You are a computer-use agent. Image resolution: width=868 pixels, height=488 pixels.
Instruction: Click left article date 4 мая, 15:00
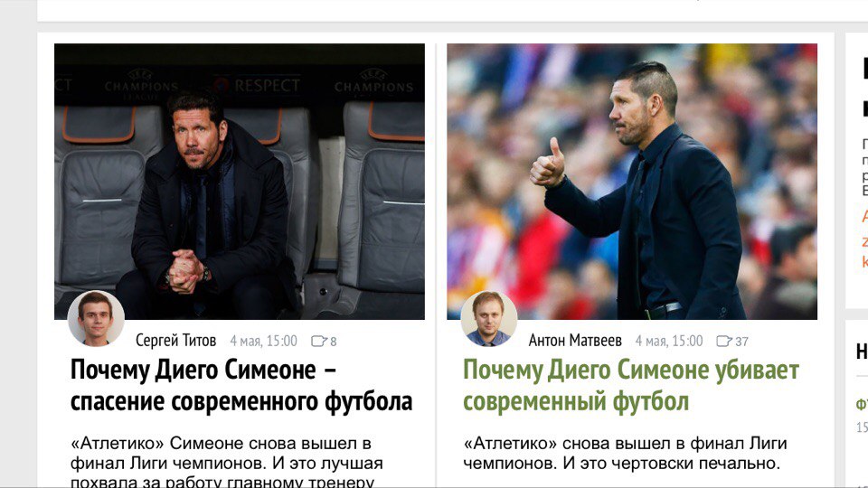pyautogui.click(x=263, y=341)
